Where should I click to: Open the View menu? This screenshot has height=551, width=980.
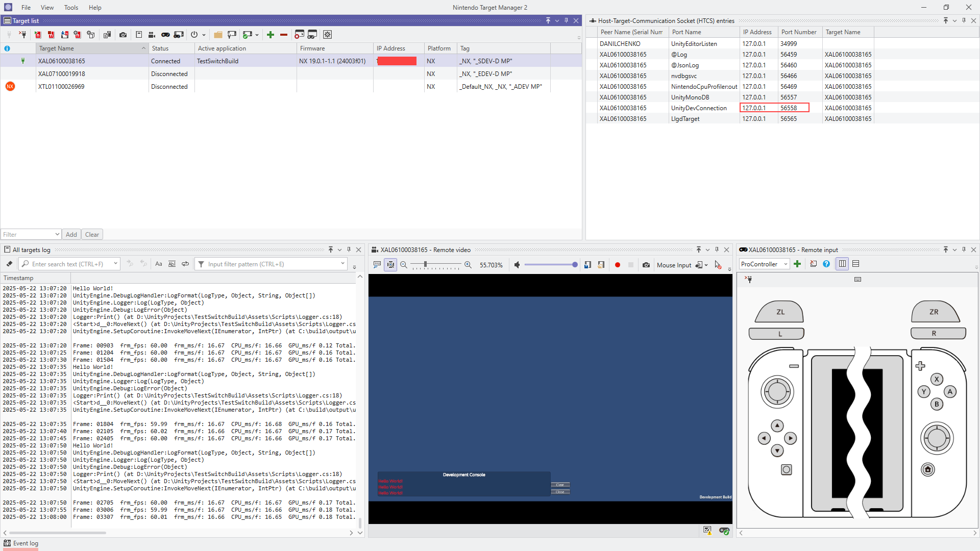(47, 7)
